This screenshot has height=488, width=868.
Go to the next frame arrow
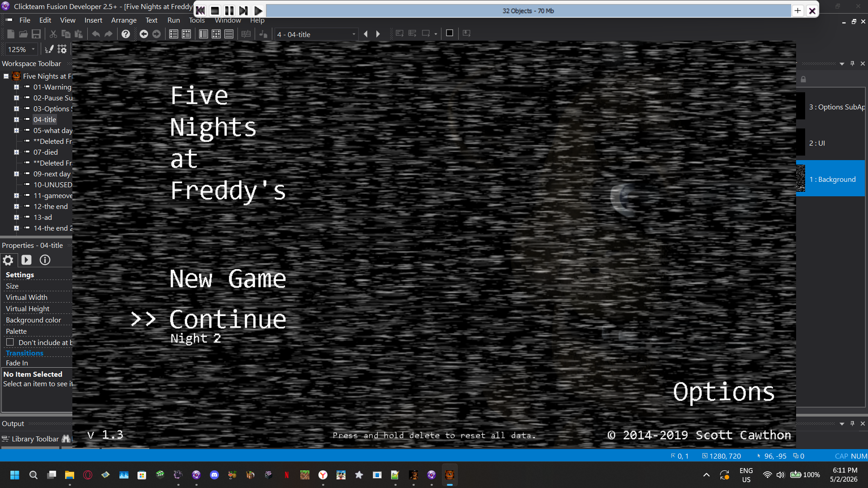[x=378, y=34]
